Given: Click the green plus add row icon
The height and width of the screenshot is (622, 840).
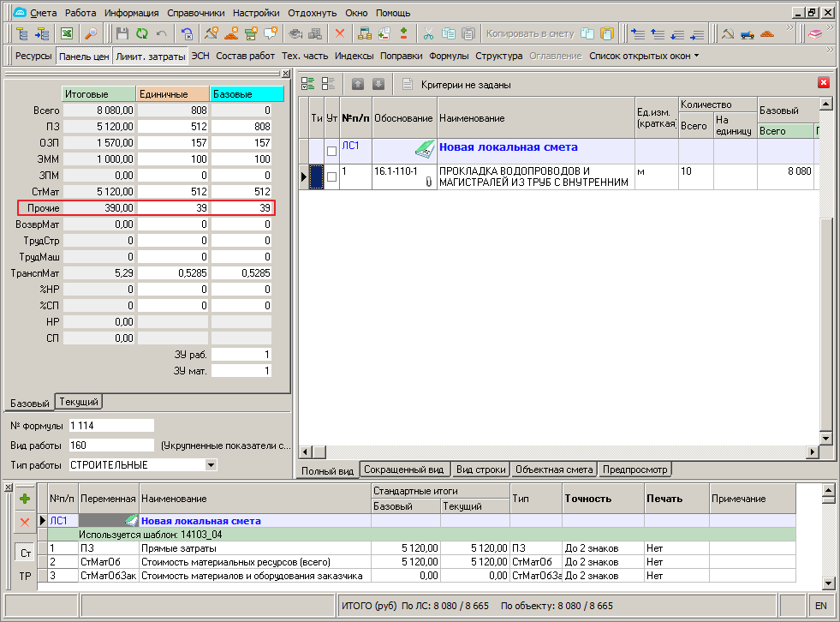Looking at the screenshot, I should (x=25, y=499).
